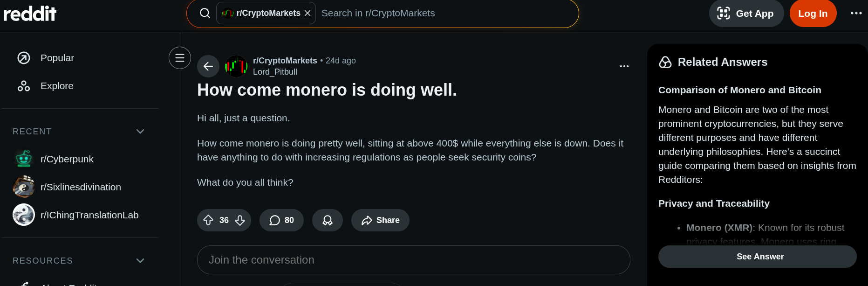
Task: Toggle the sidebar hamburger button
Action: [x=180, y=58]
